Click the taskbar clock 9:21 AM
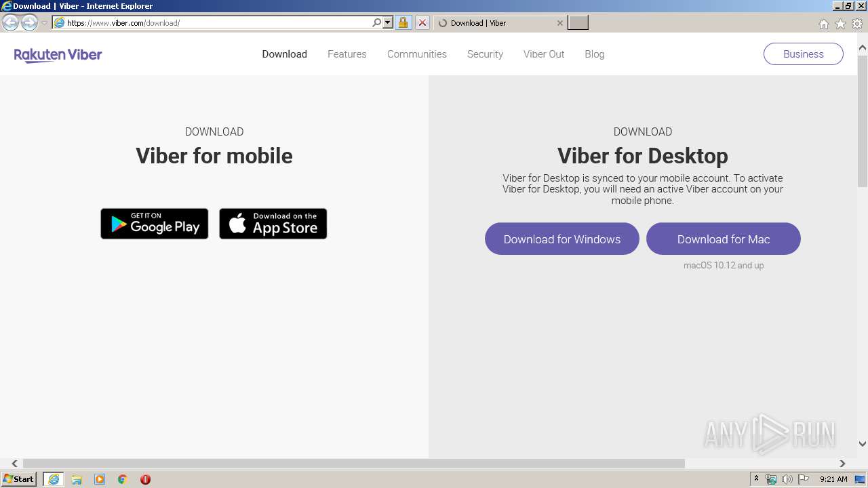 pos(833,479)
